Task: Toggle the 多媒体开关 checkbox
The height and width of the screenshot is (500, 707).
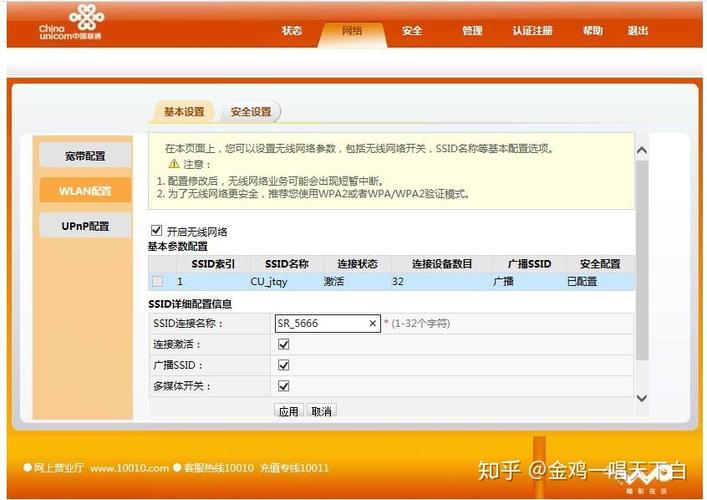Action: point(284,386)
